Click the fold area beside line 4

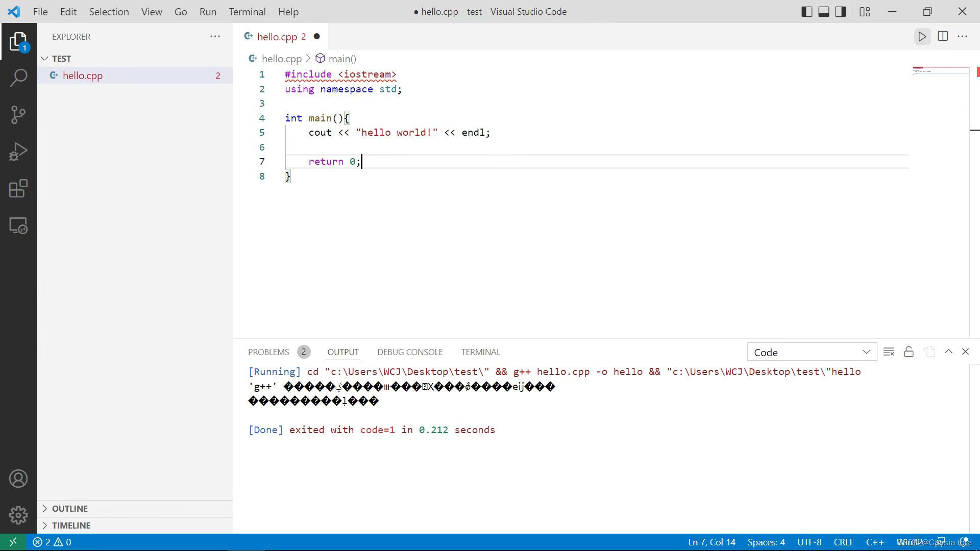pyautogui.click(x=276, y=118)
